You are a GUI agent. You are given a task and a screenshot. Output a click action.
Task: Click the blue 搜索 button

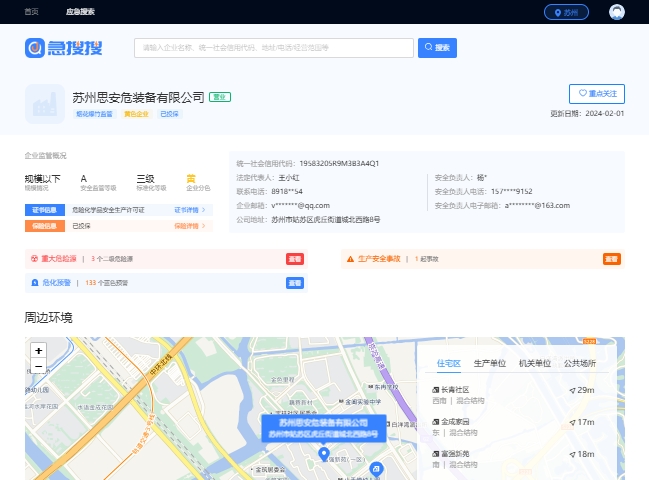coord(437,48)
